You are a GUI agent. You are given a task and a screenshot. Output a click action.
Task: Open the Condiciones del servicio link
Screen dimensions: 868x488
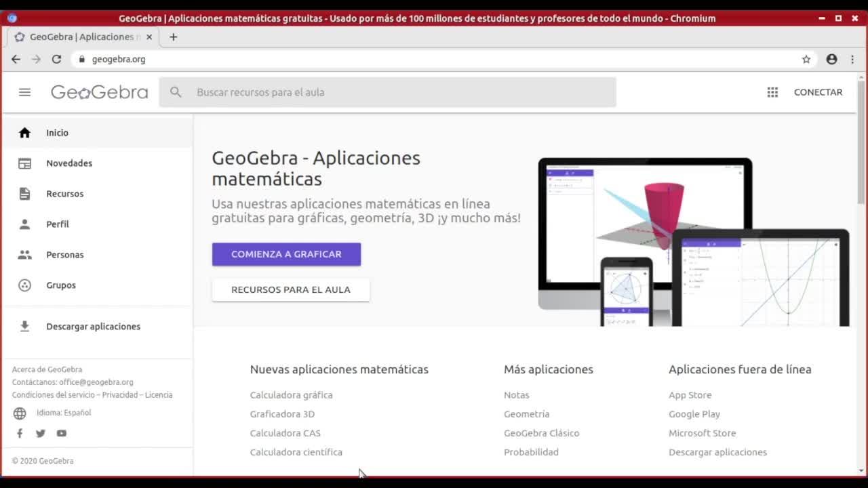tap(54, 395)
